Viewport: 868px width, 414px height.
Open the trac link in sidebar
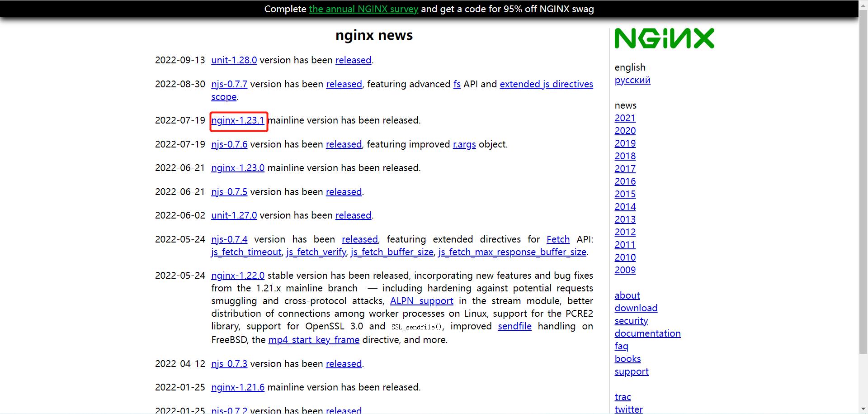(623, 397)
